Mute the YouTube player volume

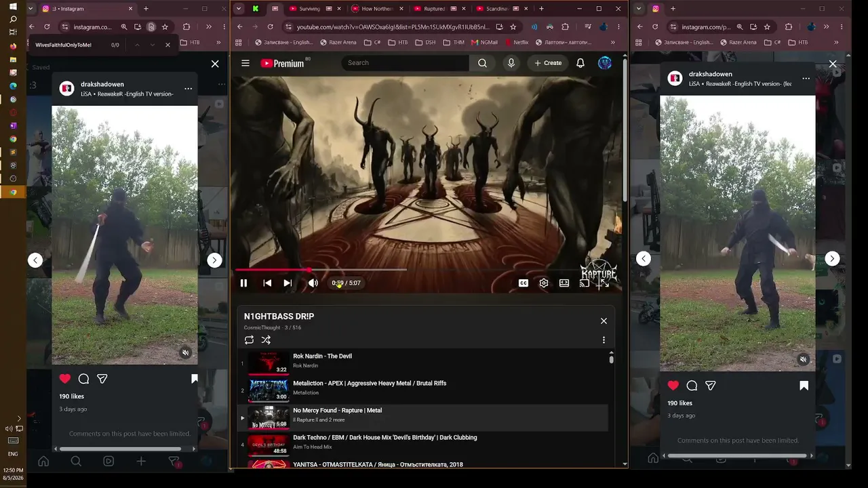tap(313, 283)
